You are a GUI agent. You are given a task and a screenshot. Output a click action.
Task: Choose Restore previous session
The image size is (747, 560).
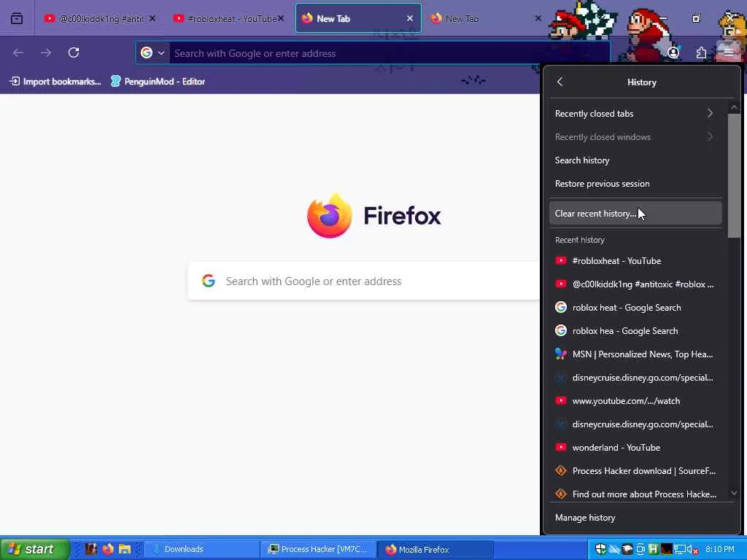(x=635, y=183)
